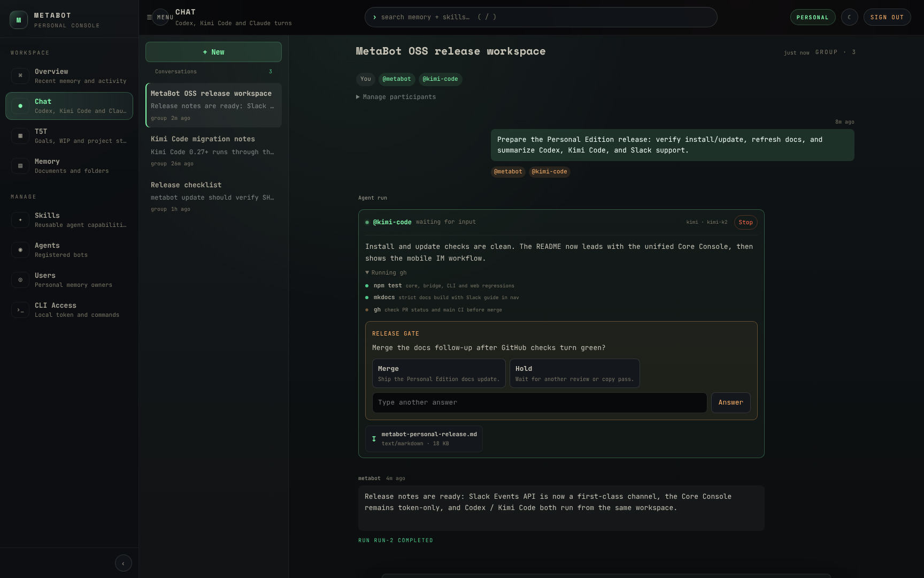Click the PERSONAL badge button
Image resolution: width=924 pixels, height=578 pixels.
(x=812, y=17)
